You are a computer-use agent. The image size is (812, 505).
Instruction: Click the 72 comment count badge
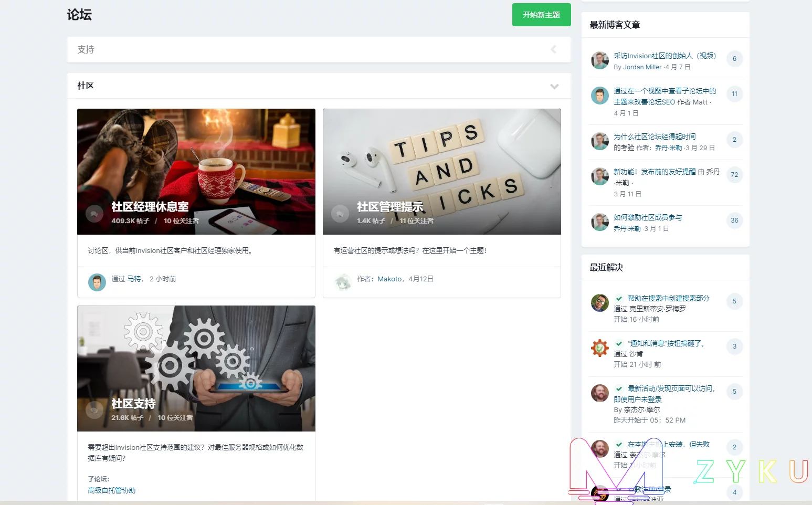pyautogui.click(x=734, y=175)
